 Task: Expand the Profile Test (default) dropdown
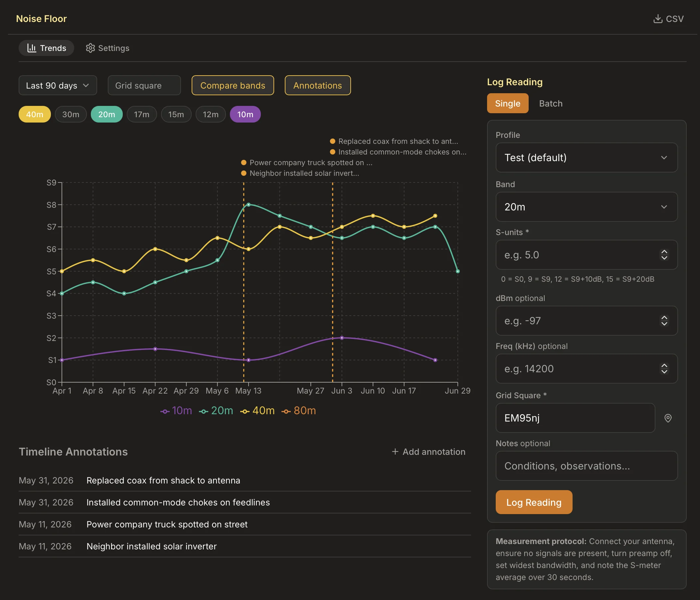(x=586, y=157)
